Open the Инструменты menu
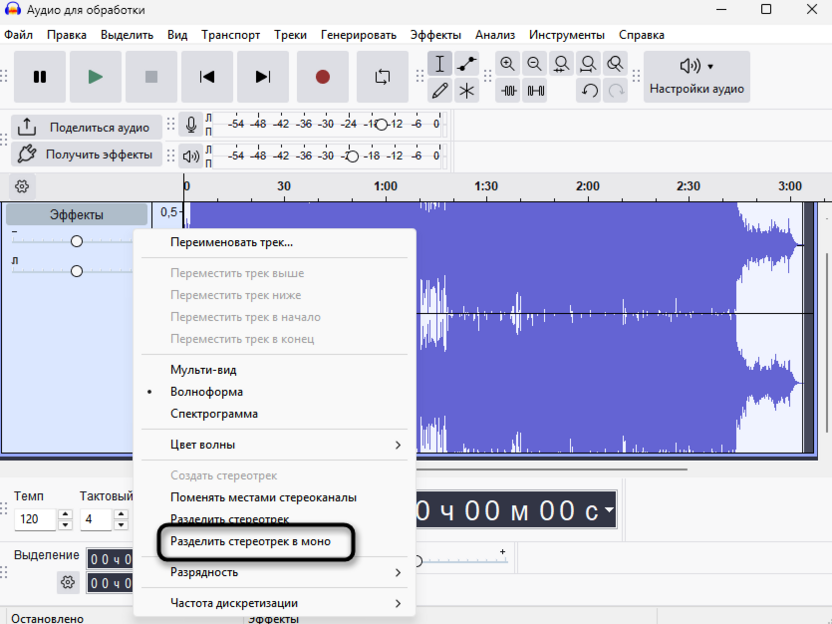The image size is (832, 624). 566,35
